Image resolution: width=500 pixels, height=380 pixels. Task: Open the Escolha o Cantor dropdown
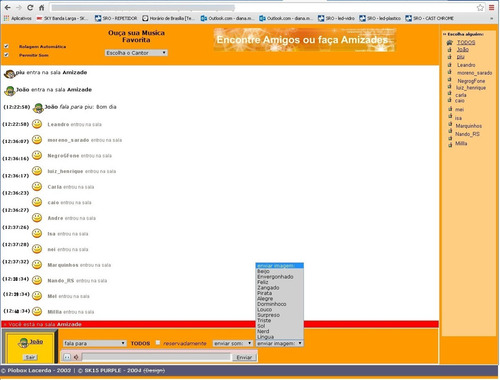pyautogui.click(x=136, y=53)
